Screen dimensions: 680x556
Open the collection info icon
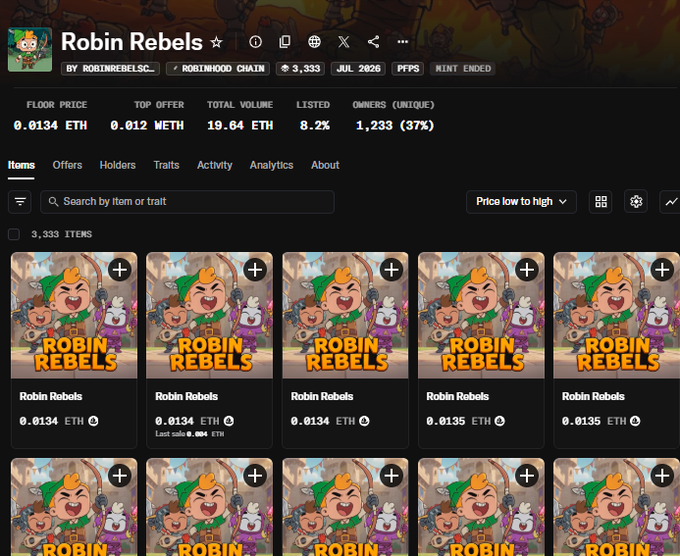tap(255, 42)
